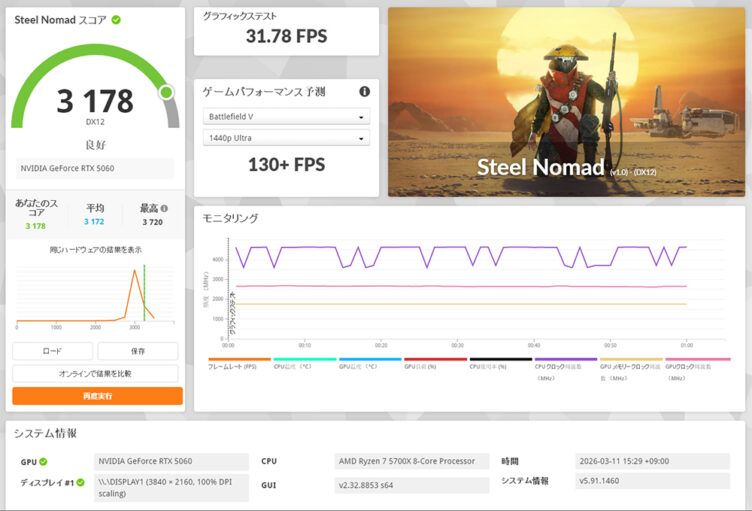The image size is (752, 511).
Task: Click the AMD Ryzen 7 5700X CPU field
Action: [x=411, y=462]
